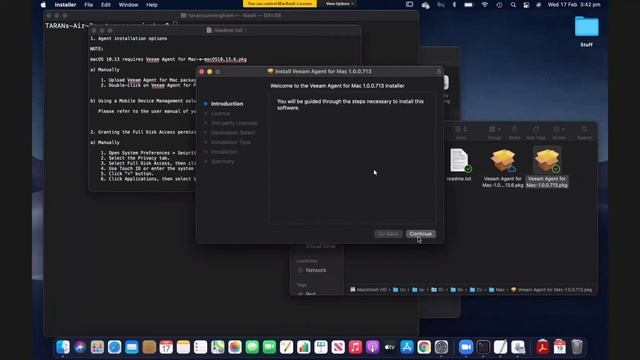Open the Apple menu
Viewport: 640px width, 360px height.
(x=44, y=5)
